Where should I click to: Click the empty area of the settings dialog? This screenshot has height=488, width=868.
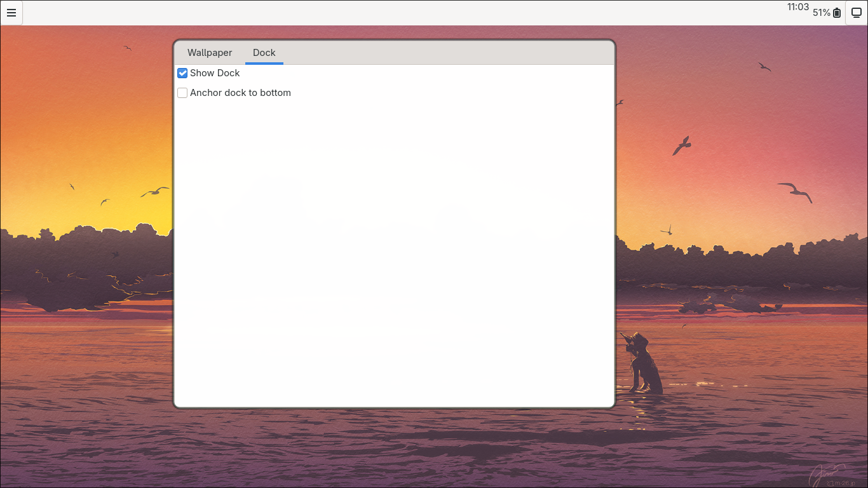(x=394, y=254)
